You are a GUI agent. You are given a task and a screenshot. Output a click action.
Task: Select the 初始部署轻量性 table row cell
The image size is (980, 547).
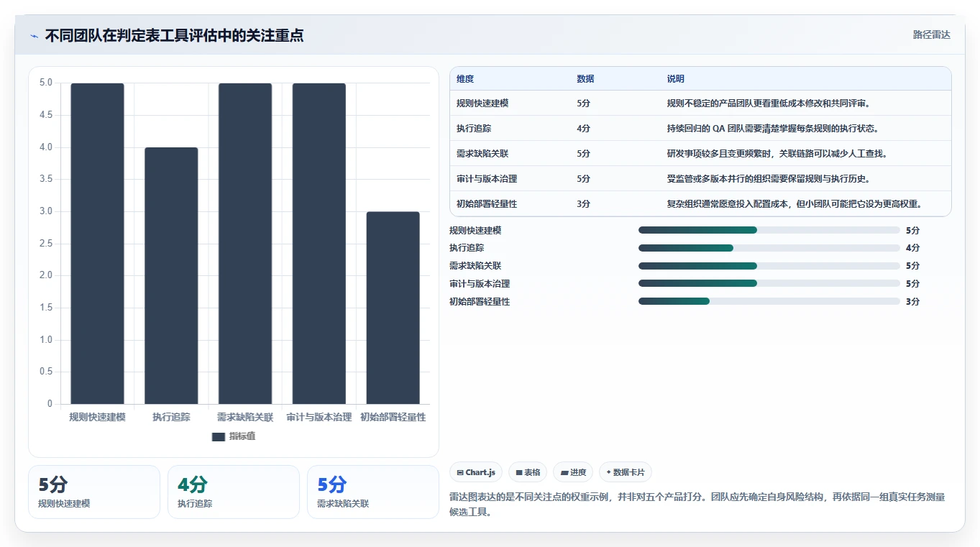pos(487,204)
